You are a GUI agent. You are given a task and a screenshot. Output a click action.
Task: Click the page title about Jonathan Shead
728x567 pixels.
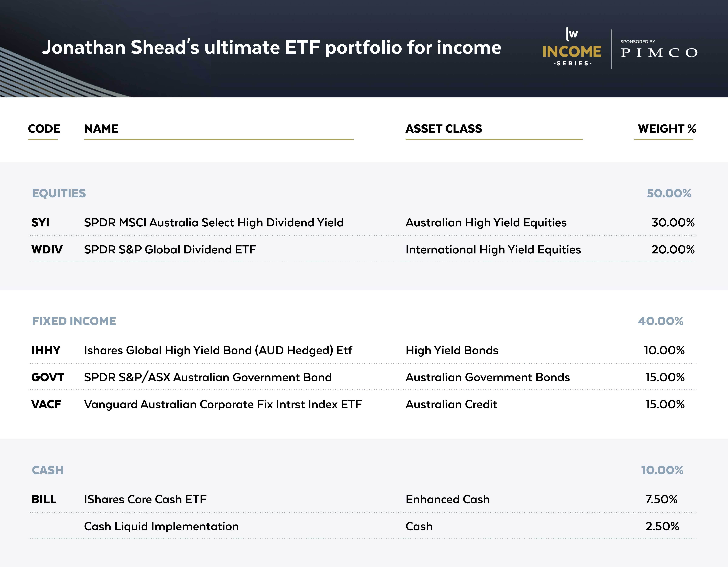271,47
